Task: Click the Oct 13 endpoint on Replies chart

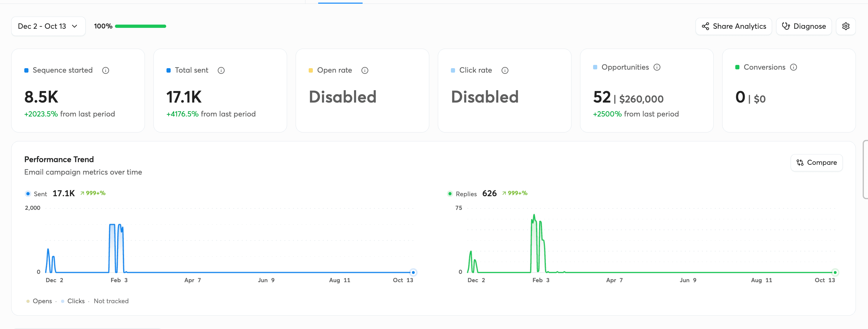Action: point(835,272)
